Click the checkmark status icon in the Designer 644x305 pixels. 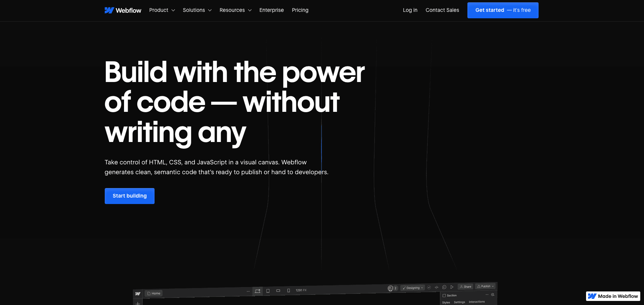pyautogui.click(x=429, y=287)
